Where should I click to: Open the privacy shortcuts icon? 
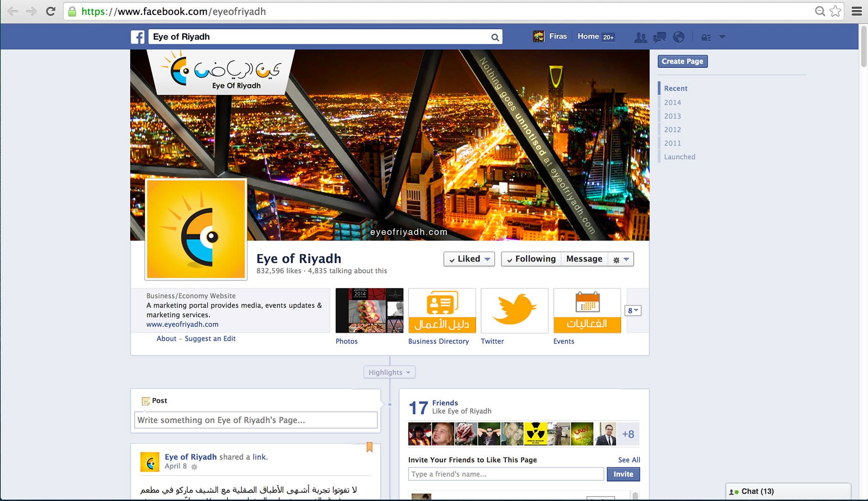coord(706,37)
